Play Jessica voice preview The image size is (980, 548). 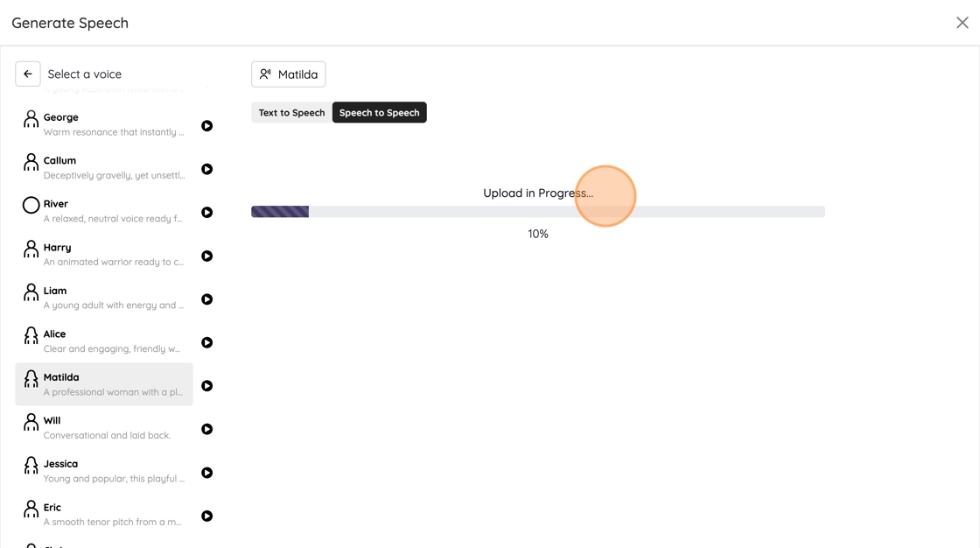pos(207,473)
